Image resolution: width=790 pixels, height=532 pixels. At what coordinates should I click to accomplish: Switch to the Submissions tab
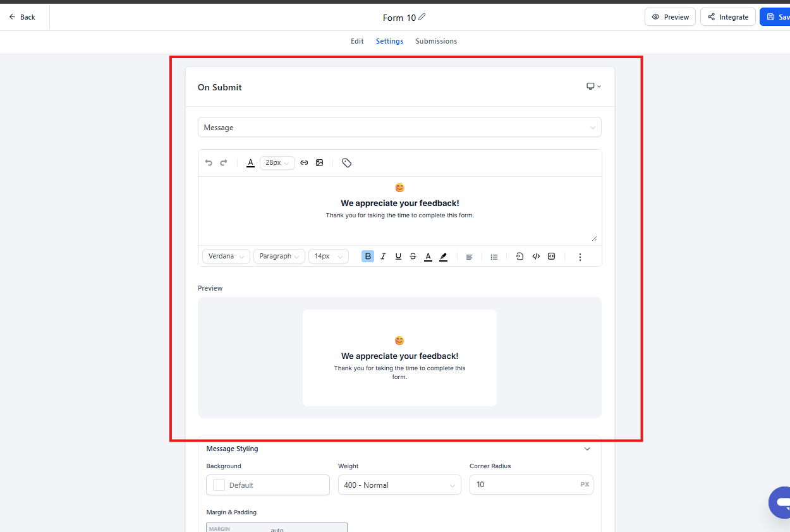click(x=436, y=41)
